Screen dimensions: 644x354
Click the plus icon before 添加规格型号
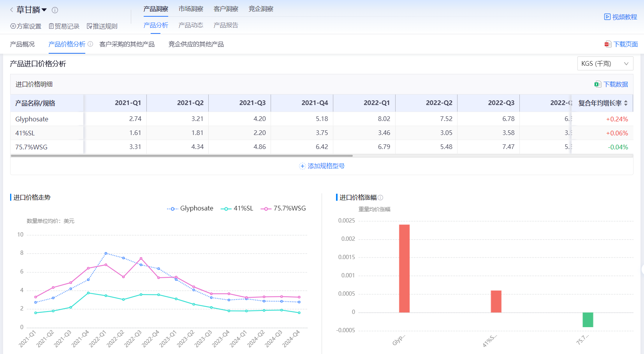coord(303,166)
